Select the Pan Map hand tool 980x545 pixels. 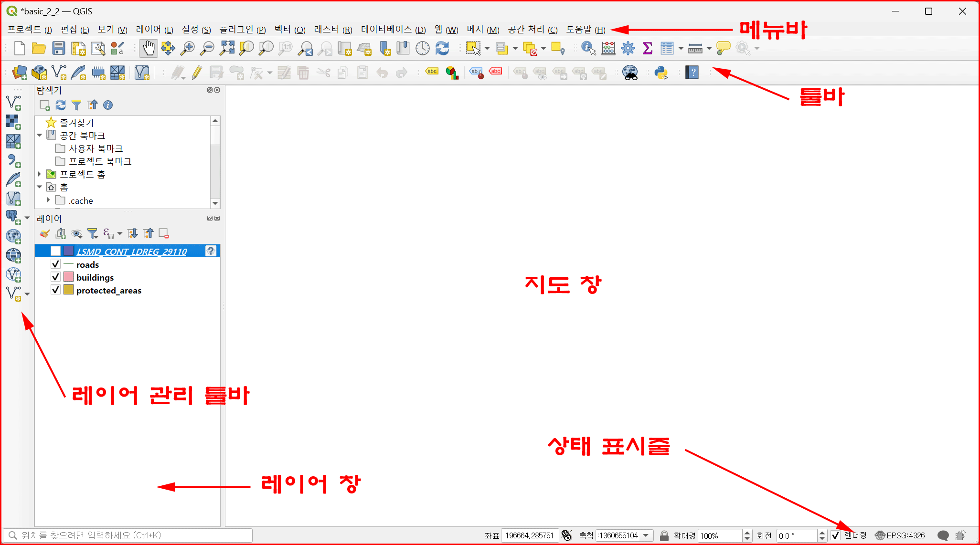click(x=149, y=48)
